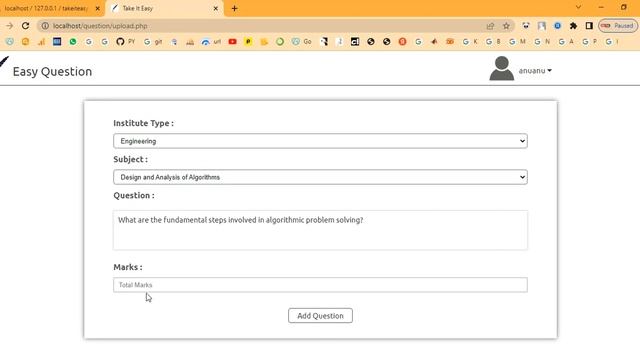The height and width of the screenshot is (360, 640).
Task: Open the YouTube bookmark
Action: 232,42
